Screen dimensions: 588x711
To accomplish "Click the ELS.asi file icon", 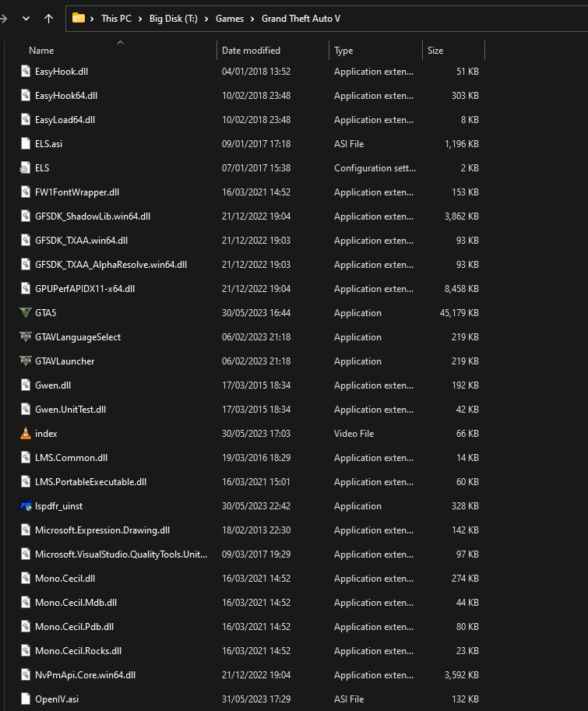I will [26, 144].
